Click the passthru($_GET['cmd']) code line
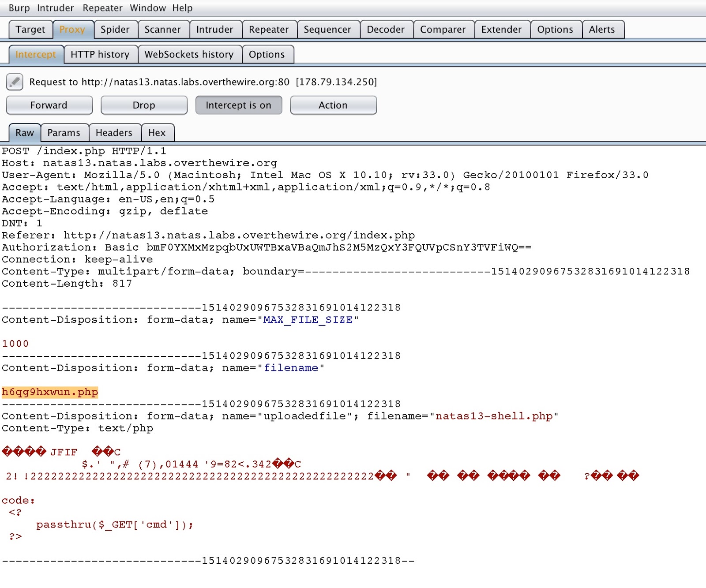This screenshot has height=588, width=706. tap(115, 524)
